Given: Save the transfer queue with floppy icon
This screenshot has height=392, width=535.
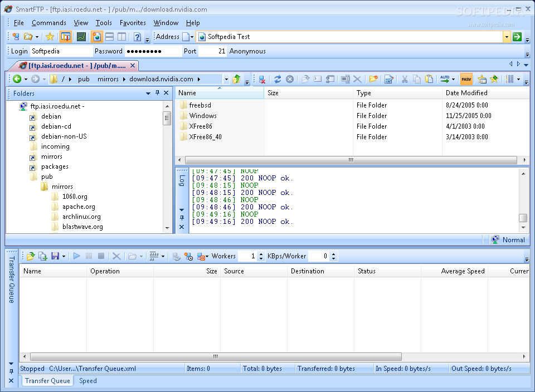Looking at the screenshot, I should coord(55,256).
